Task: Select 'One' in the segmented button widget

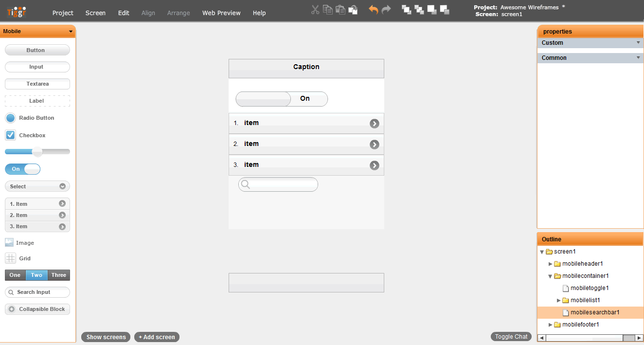Action: click(x=15, y=275)
